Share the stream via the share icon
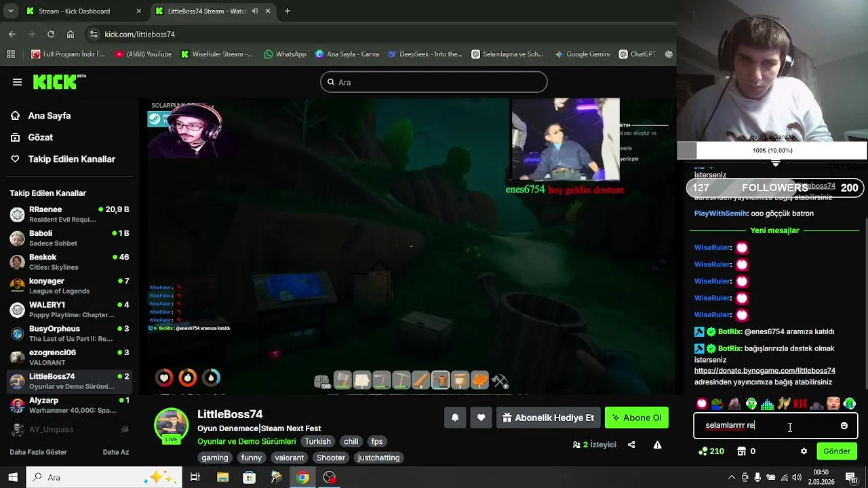The image size is (868, 488). [631, 445]
